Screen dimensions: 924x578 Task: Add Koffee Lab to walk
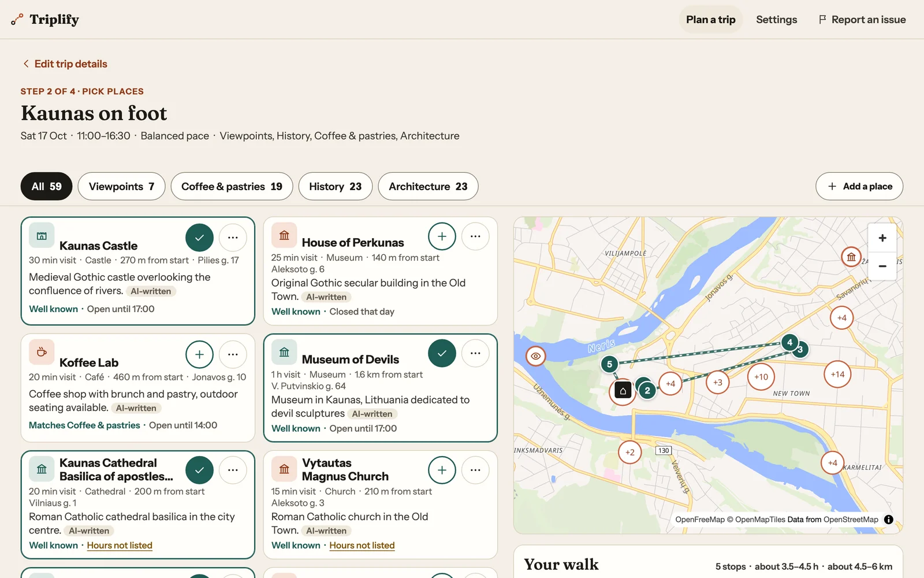(199, 354)
